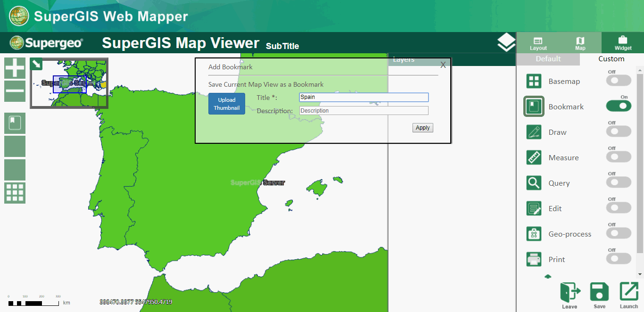Image resolution: width=644 pixels, height=312 pixels.
Task: Click the Geo-process widget label
Action: pos(570,234)
